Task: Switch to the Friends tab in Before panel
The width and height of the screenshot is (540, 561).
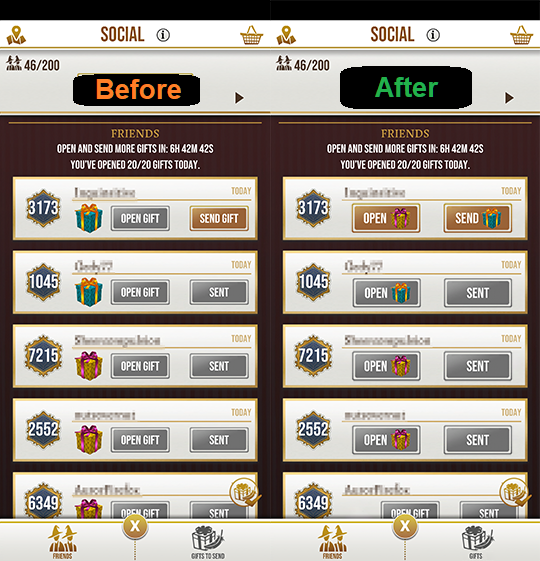Action: click(x=63, y=542)
